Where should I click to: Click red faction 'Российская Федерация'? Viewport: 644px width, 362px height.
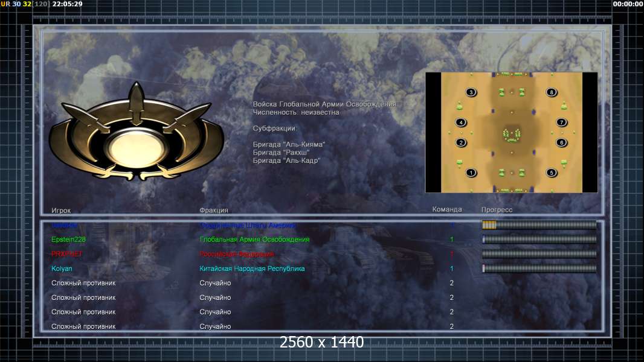click(237, 254)
